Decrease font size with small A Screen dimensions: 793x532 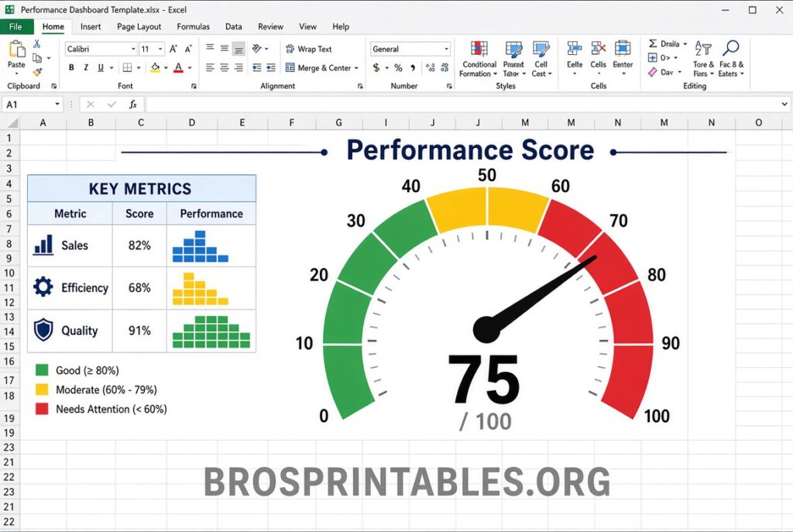point(189,49)
